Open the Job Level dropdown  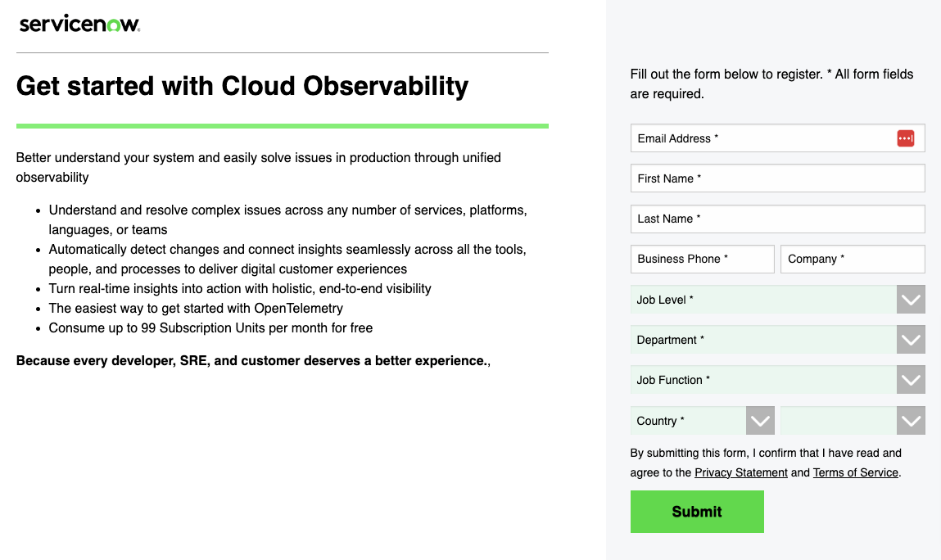point(762,299)
